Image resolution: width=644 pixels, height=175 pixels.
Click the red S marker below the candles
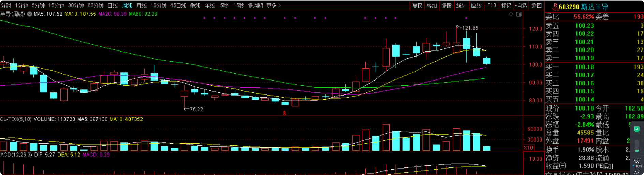pyautogui.click(x=284, y=113)
